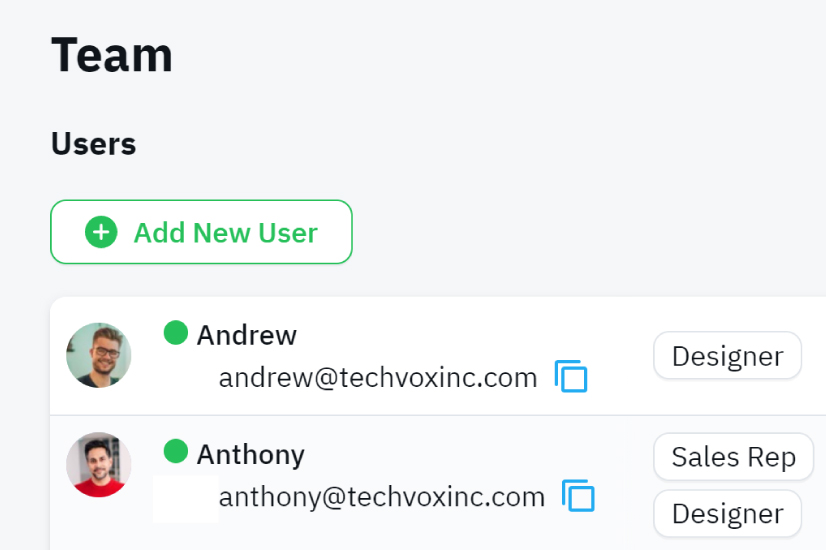The width and height of the screenshot is (826, 550).
Task: Click empty space right of Andrew's name
Action: point(450,335)
